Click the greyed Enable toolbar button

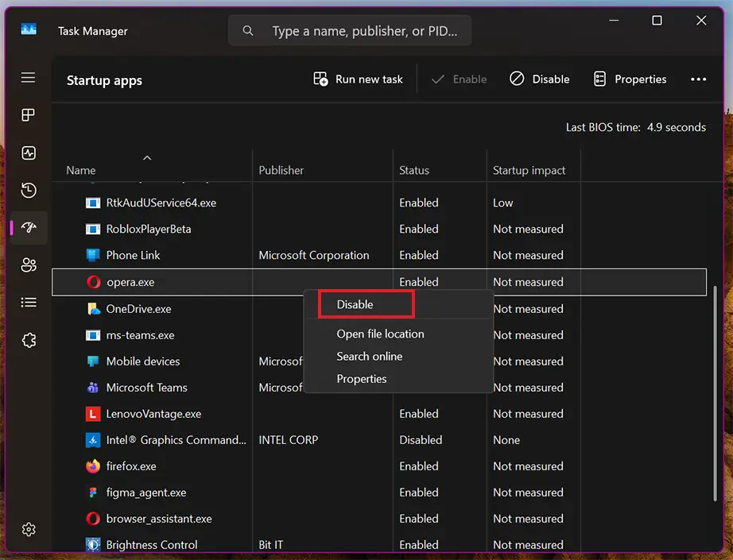tap(459, 79)
